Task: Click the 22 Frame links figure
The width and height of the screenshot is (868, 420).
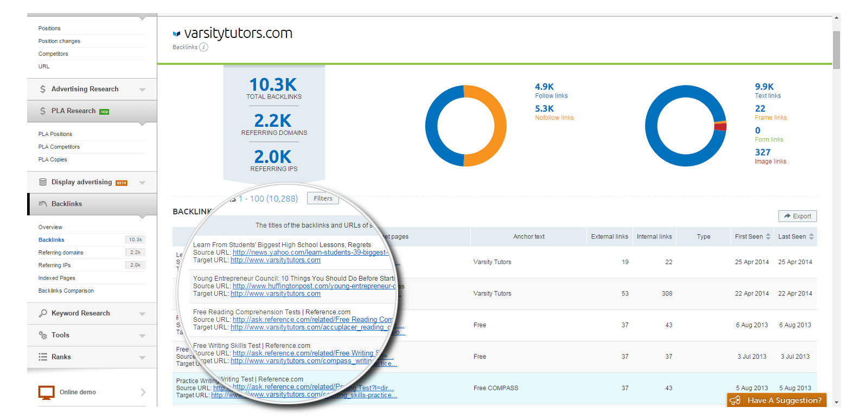Action: pyautogui.click(x=760, y=108)
